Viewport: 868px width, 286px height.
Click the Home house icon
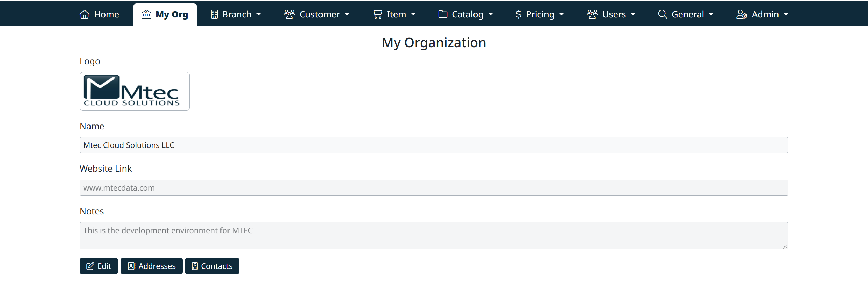pyautogui.click(x=85, y=14)
